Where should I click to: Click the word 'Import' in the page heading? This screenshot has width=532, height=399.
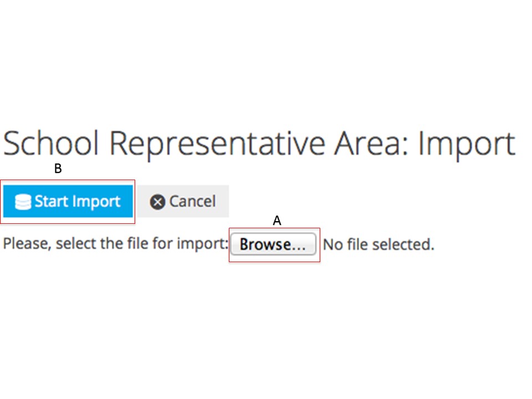coord(467,145)
